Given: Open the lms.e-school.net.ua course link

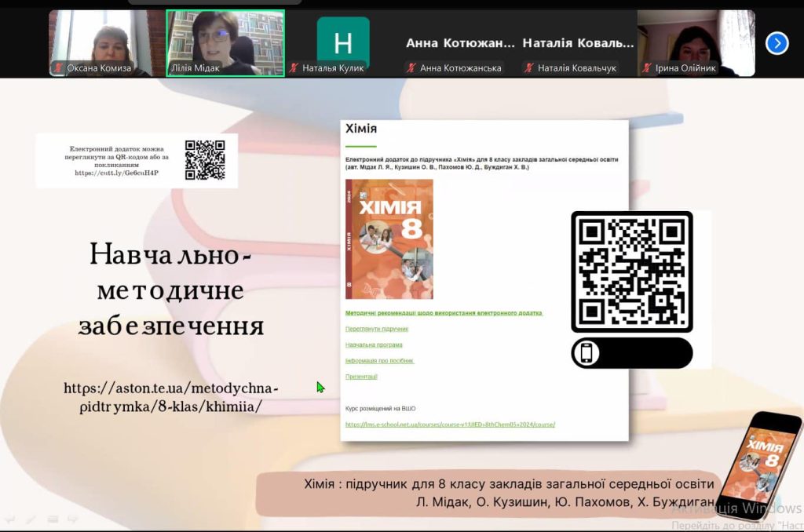Looking at the screenshot, I should pos(450,425).
